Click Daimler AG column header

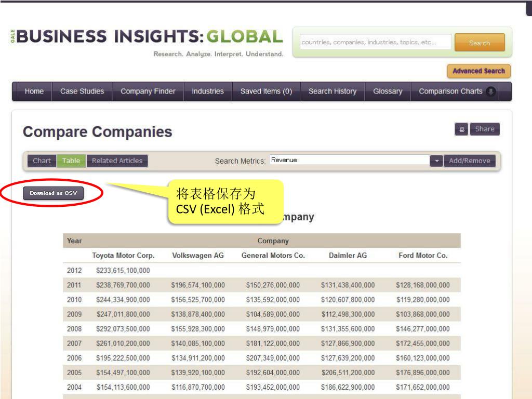pos(348,256)
